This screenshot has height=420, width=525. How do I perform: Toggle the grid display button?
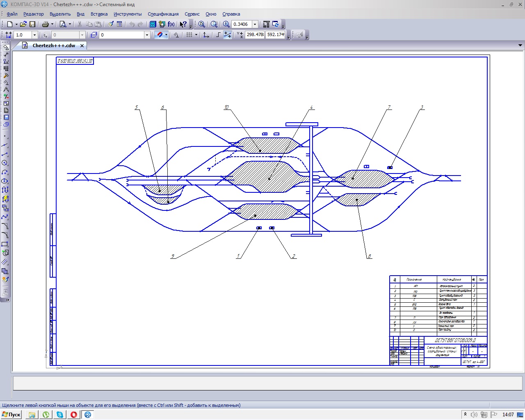[x=189, y=35]
